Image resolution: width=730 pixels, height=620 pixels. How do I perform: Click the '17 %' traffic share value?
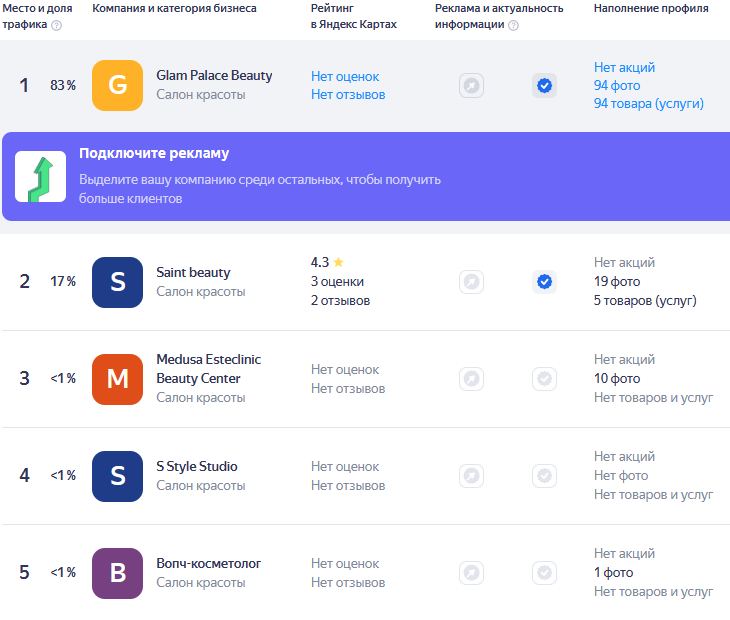click(63, 281)
